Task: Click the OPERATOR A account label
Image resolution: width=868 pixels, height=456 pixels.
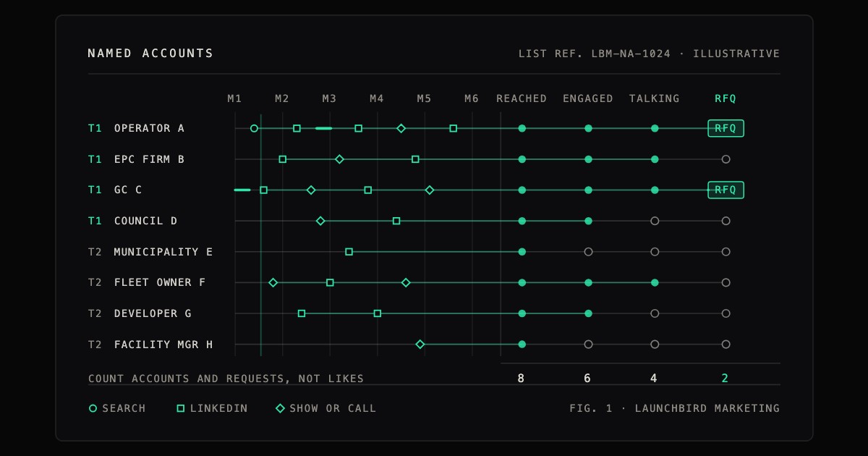Action: (x=149, y=128)
